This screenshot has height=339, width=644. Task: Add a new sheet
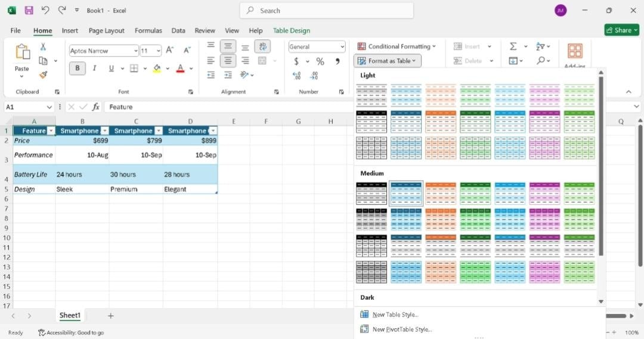110,316
